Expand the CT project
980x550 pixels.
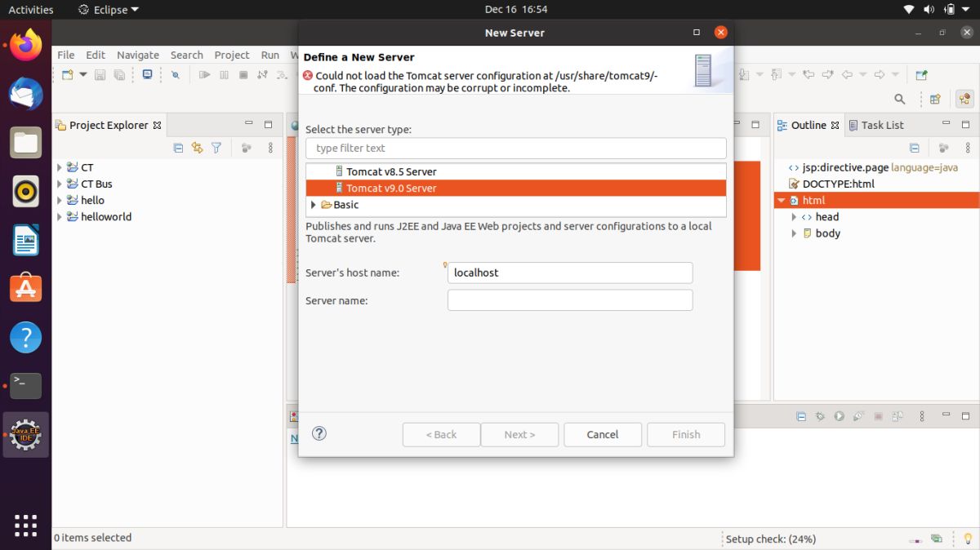(x=59, y=167)
